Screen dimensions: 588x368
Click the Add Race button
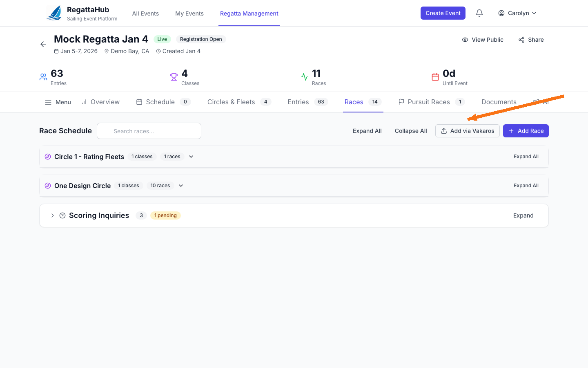[526, 131]
